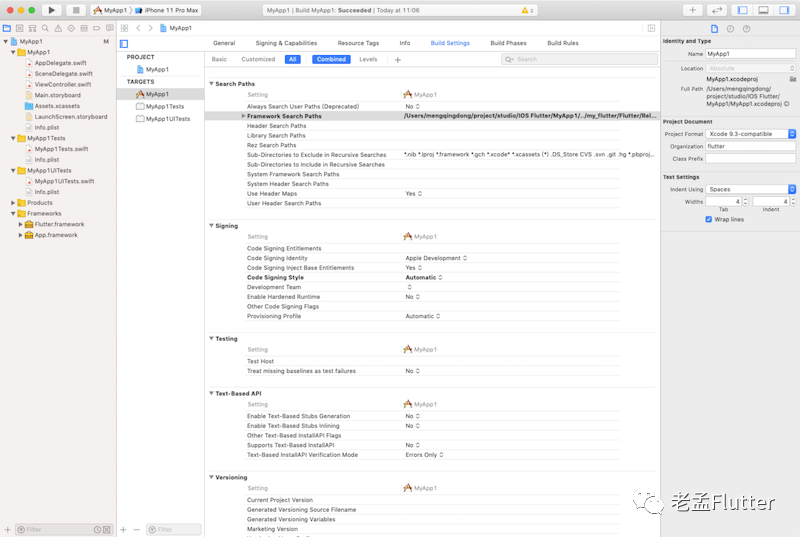Collapse the Testing section
This screenshot has width=800, height=537.
pyautogui.click(x=211, y=338)
